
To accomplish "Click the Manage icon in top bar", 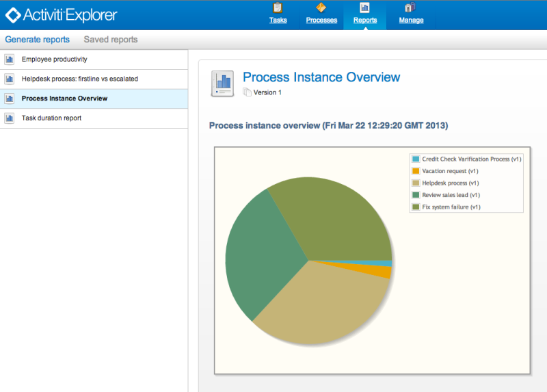I will 410,8.
